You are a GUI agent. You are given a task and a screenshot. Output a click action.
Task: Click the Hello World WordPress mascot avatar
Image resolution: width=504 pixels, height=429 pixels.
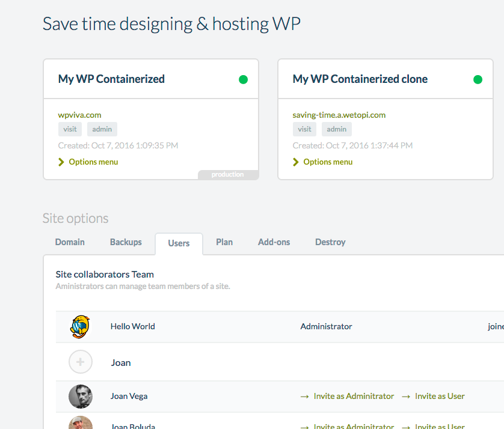80,327
